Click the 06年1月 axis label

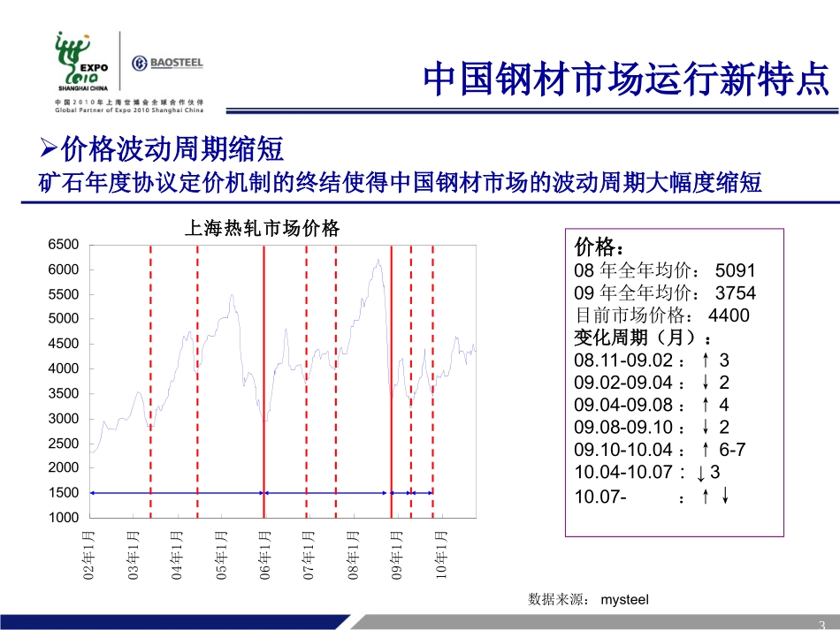click(264, 555)
